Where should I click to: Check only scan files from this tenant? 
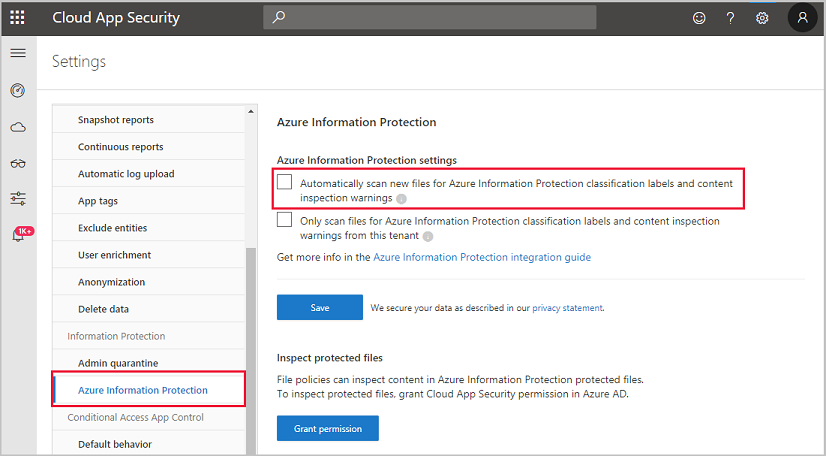point(285,220)
